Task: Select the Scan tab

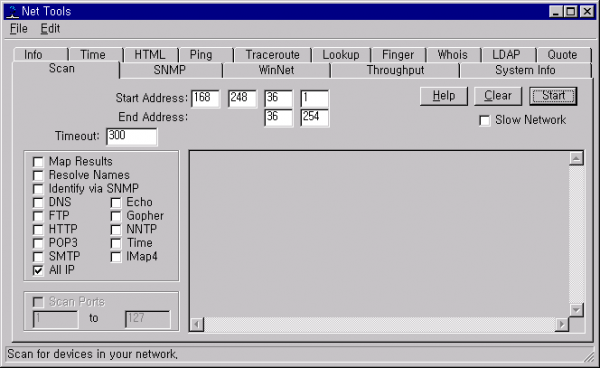Action: [66, 70]
